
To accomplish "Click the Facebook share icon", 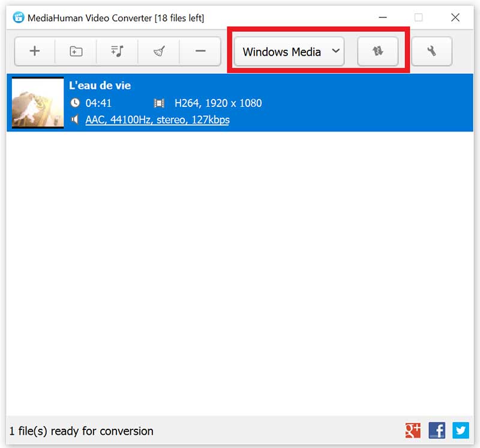I will point(437,431).
